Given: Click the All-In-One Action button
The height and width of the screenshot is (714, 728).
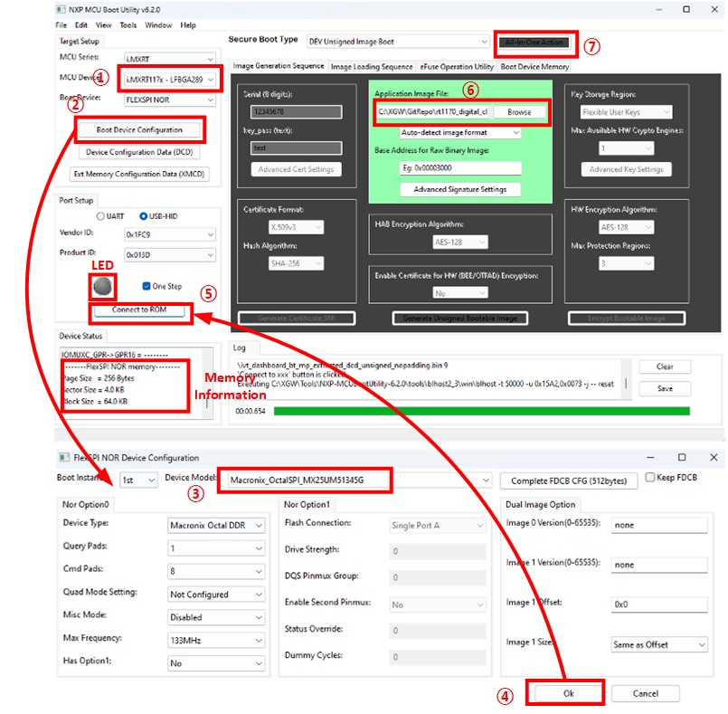Looking at the screenshot, I should [533, 43].
